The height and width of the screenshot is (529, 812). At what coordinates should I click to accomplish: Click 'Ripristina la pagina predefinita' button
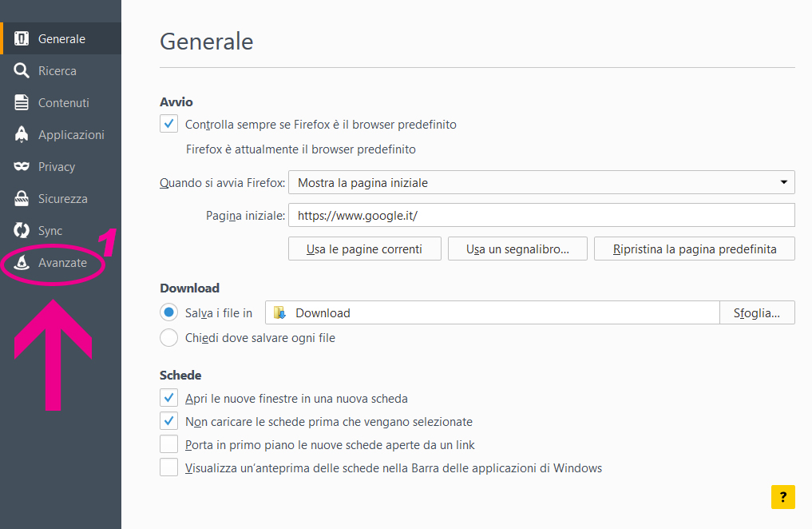pyautogui.click(x=695, y=249)
